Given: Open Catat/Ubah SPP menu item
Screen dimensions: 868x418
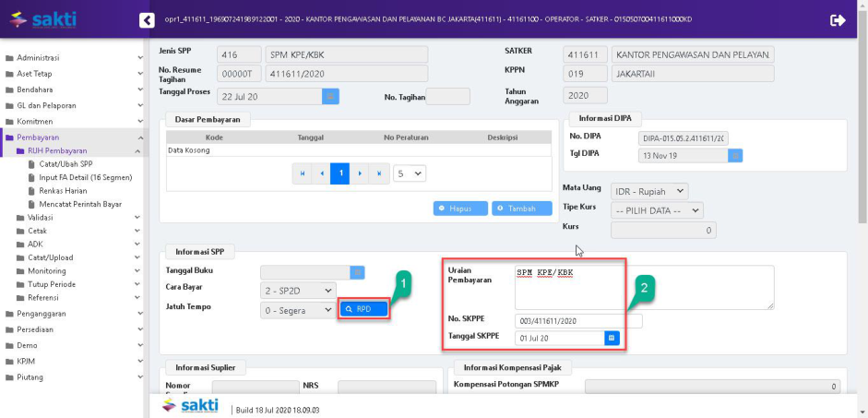Looking at the screenshot, I should [x=65, y=163].
